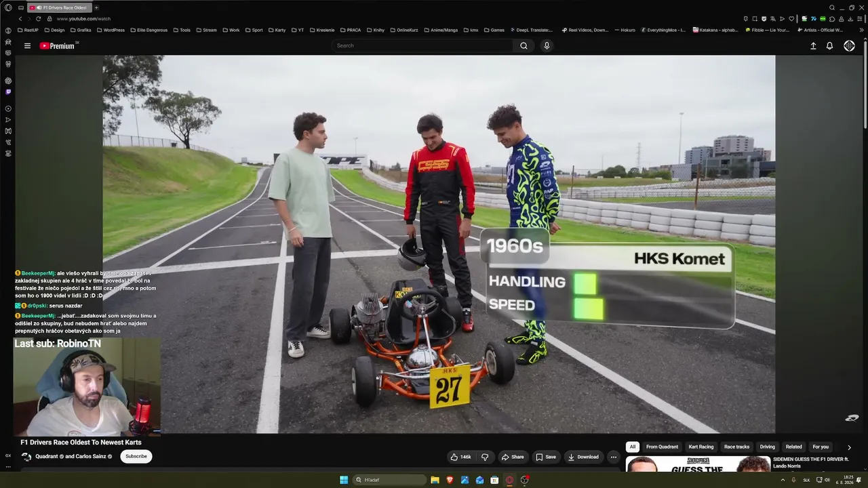Open the Games bookmark folder
This screenshot has width=868, height=488.
494,30
